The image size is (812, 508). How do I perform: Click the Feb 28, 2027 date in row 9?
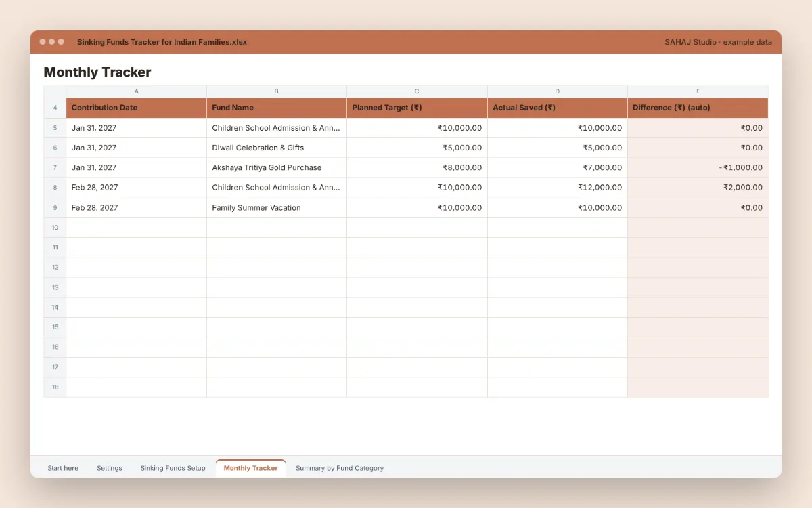tap(137, 207)
